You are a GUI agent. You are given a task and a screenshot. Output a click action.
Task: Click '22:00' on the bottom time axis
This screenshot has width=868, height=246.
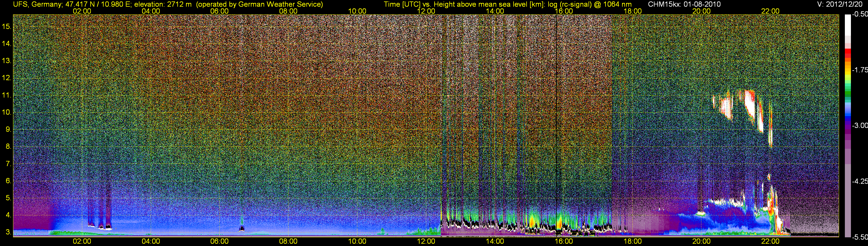click(x=770, y=241)
